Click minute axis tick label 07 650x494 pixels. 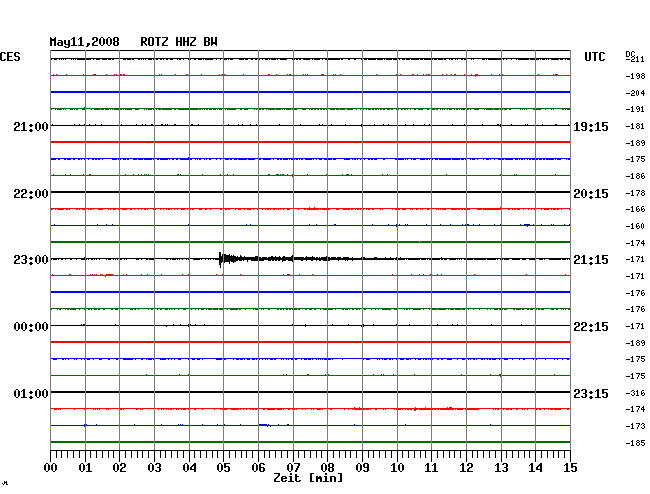(x=293, y=468)
